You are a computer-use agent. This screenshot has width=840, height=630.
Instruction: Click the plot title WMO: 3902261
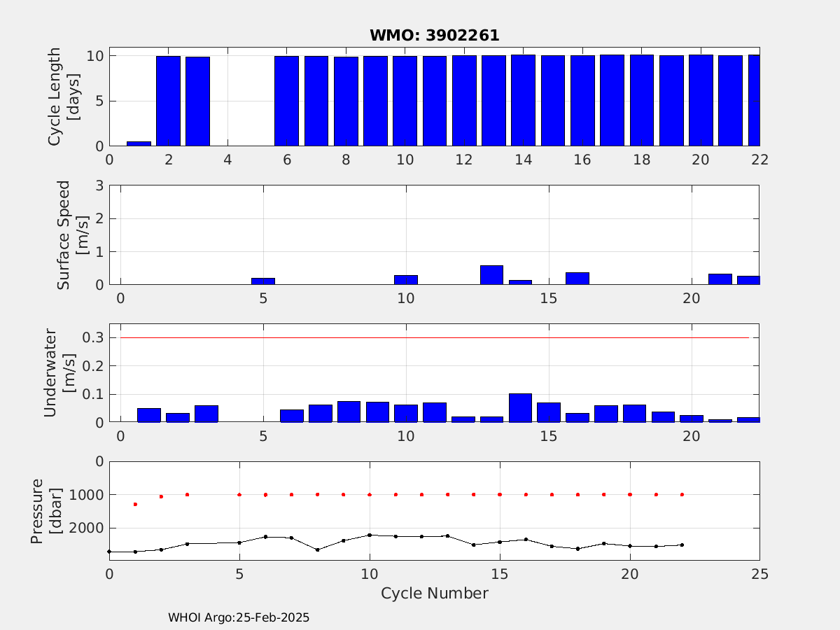point(434,36)
